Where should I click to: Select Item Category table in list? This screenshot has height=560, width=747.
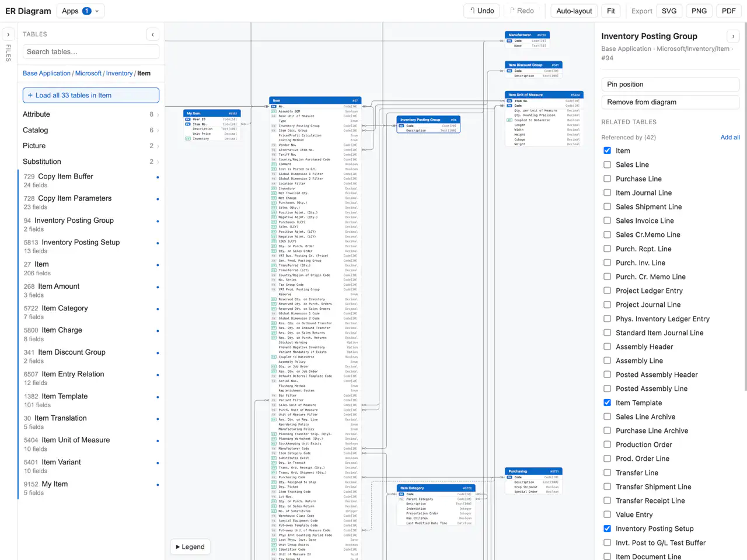(91, 312)
